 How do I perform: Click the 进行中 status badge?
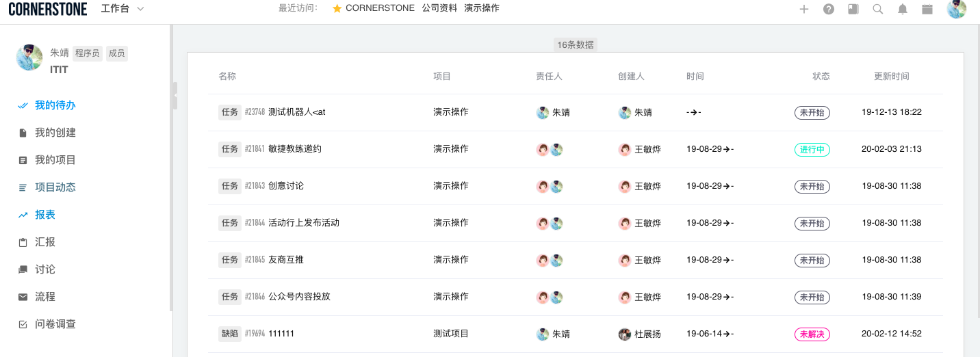[812, 150]
